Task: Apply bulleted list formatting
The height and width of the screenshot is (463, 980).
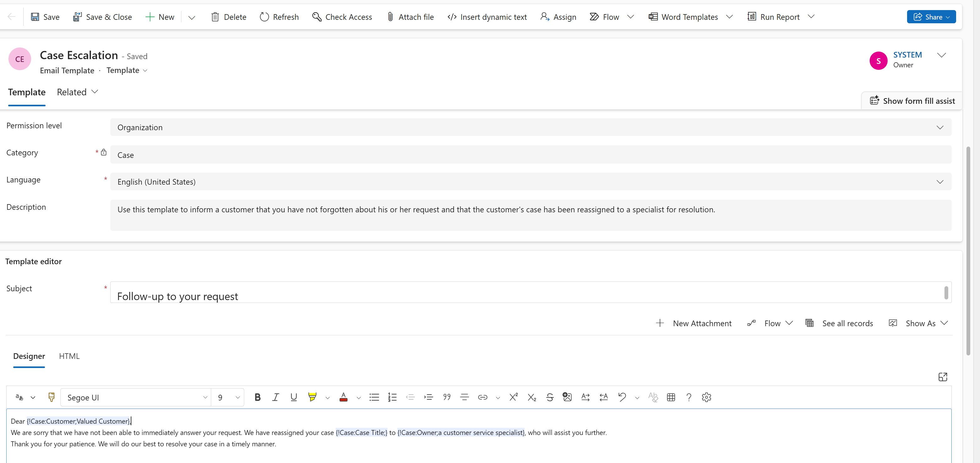Action: tap(374, 397)
